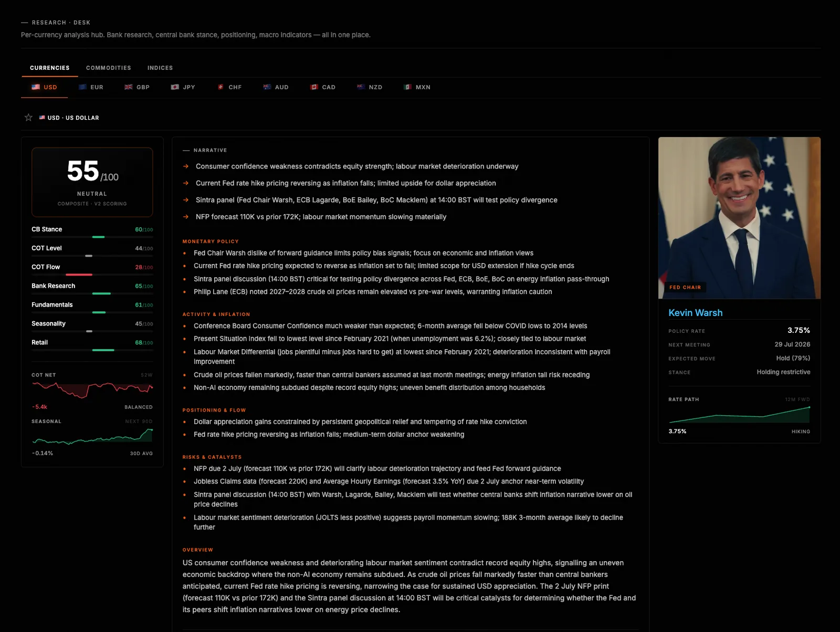Click the Seasonality score bar

point(92,332)
